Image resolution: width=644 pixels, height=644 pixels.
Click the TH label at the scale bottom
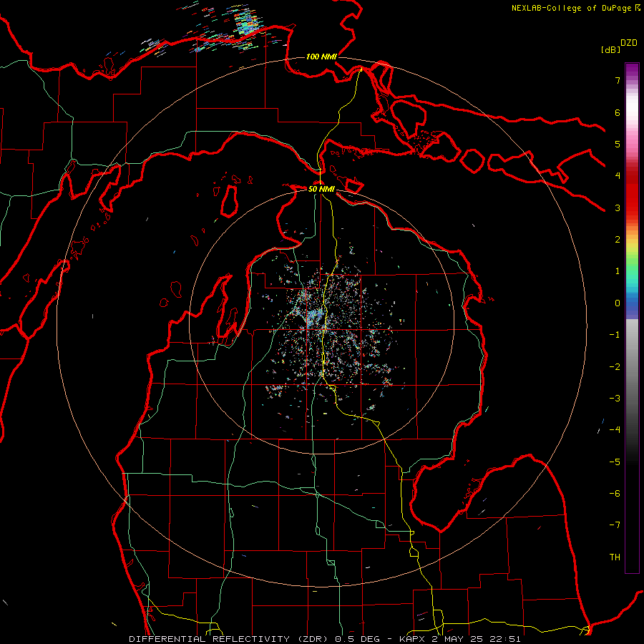615,557
